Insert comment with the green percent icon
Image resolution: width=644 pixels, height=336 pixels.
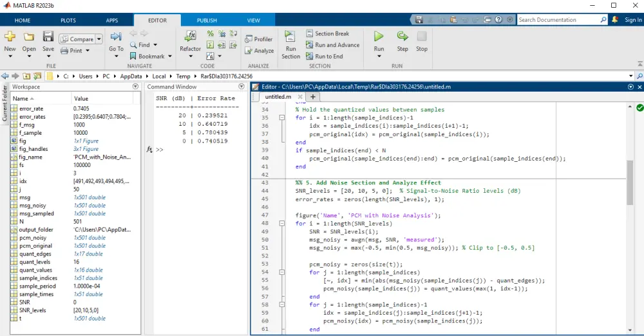(x=211, y=34)
